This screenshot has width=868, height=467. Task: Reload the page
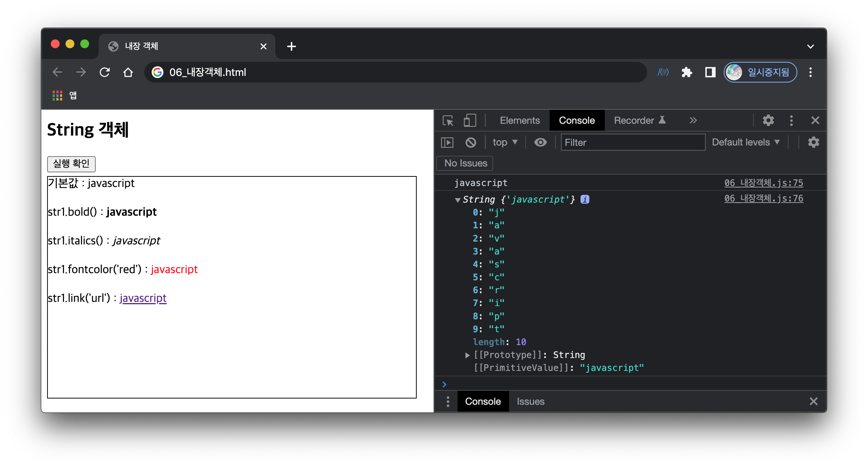105,72
